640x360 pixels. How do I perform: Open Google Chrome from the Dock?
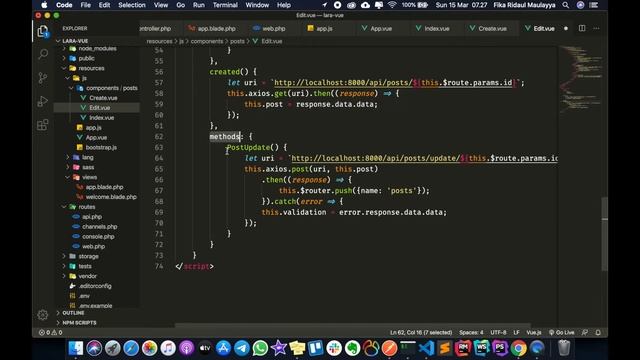(x=518, y=348)
